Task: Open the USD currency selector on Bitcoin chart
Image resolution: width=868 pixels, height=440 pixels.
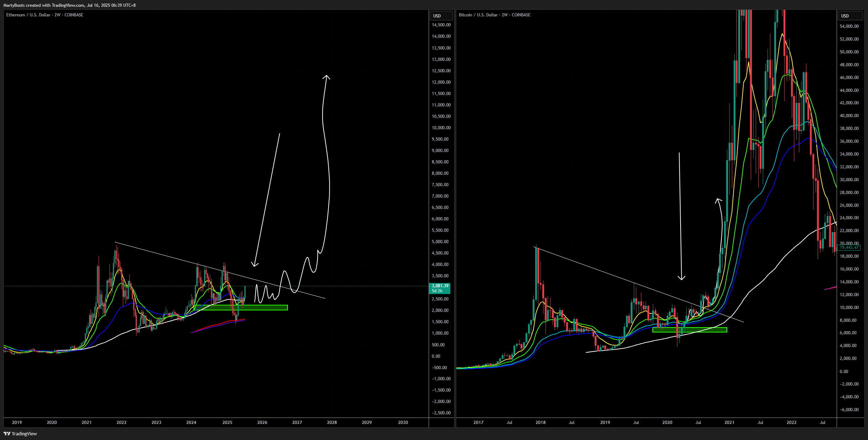Action: coord(849,16)
